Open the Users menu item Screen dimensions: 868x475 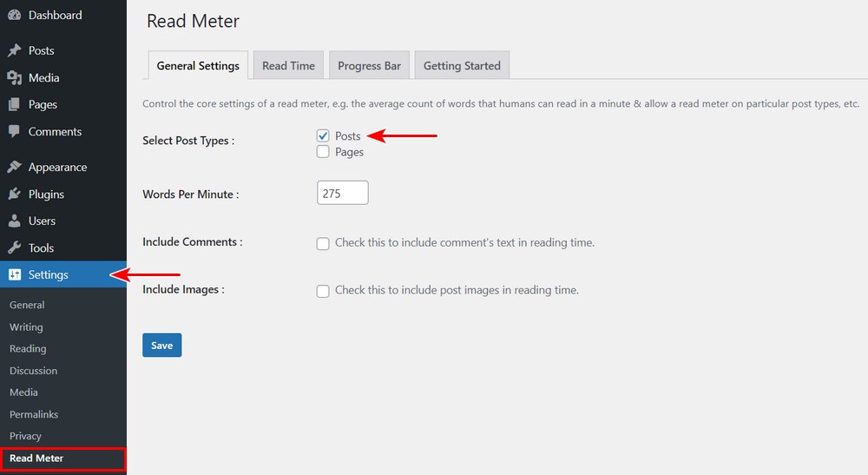63,221
